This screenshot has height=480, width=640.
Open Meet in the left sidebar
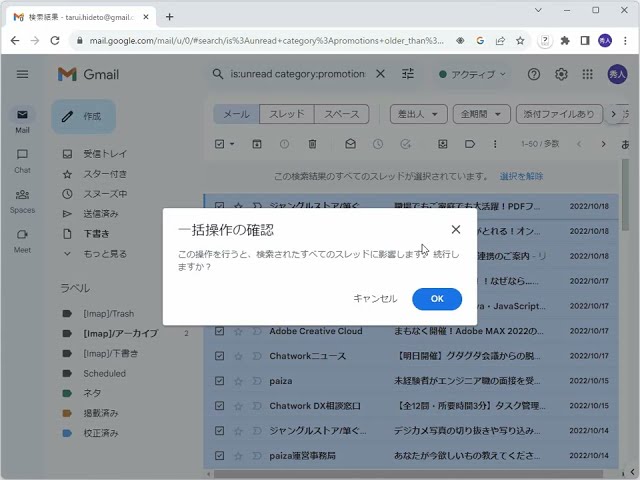22,240
